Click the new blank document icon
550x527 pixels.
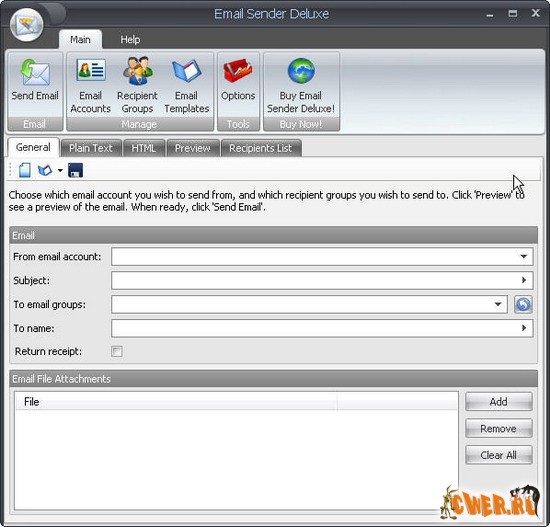click(25, 171)
